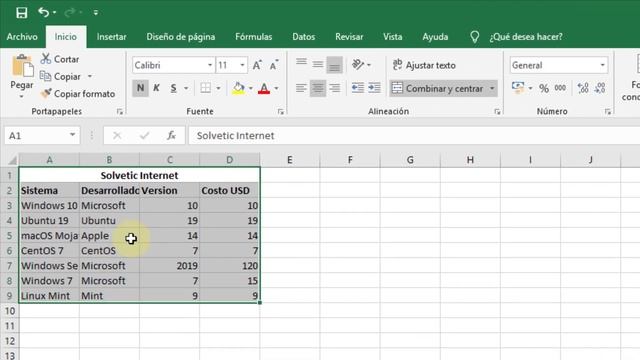Click Increase decimal places icon
This screenshot has width=640, height=360.
coord(583,88)
